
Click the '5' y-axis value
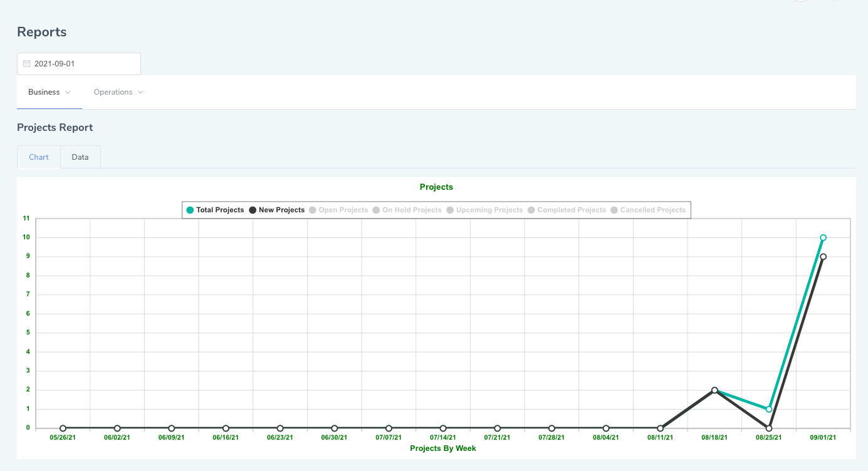(x=28, y=333)
